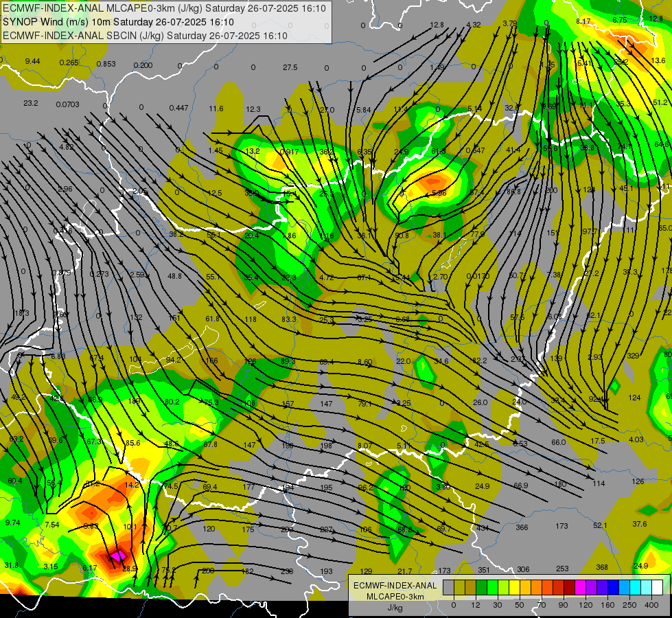
Task: Click the map value 83.3
Action: pyautogui.click(x=289, y=319)
